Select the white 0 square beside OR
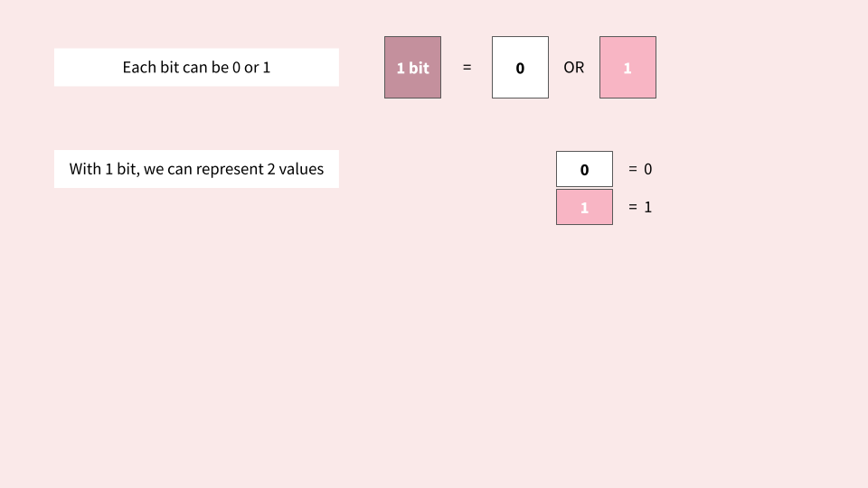This screenshot has height=488, width=868. click(521, 68)
